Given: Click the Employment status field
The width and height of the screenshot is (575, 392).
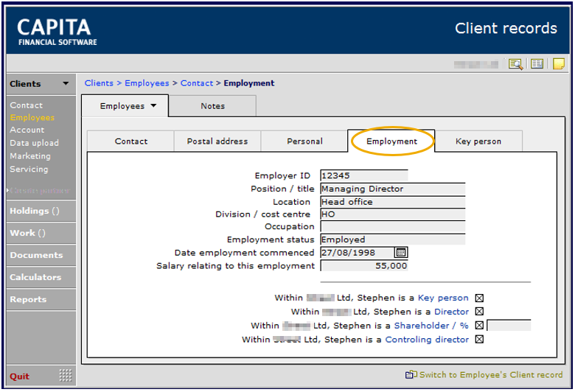Looking at the screenshot, I should tap(393, 239).
